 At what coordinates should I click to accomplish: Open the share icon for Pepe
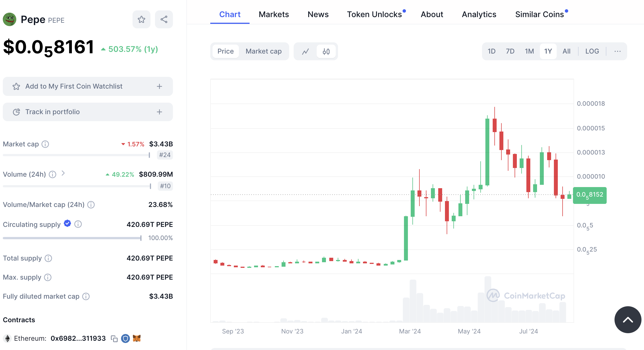[x=164, y=19]
